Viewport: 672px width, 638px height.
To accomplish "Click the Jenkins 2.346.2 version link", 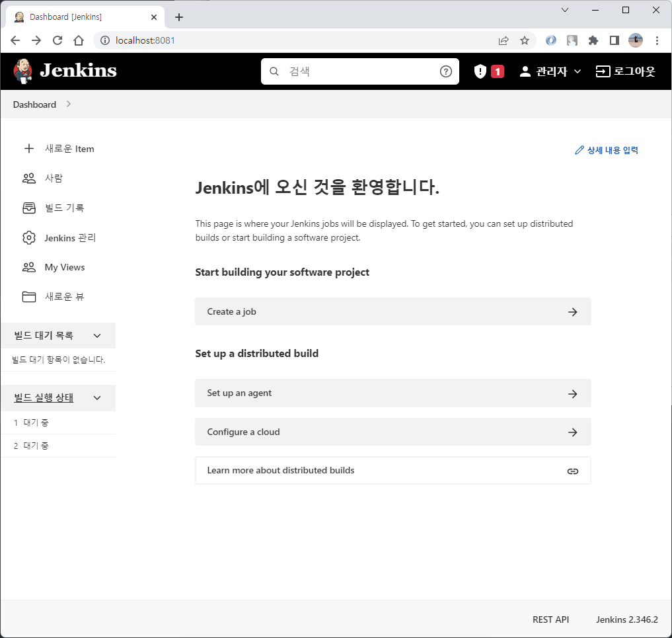I will coord(626,619).
